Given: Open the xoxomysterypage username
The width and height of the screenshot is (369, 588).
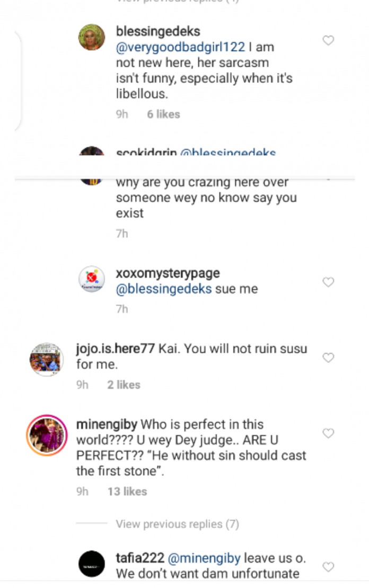Looking at the screenshot, I should [x=168, y=274].
